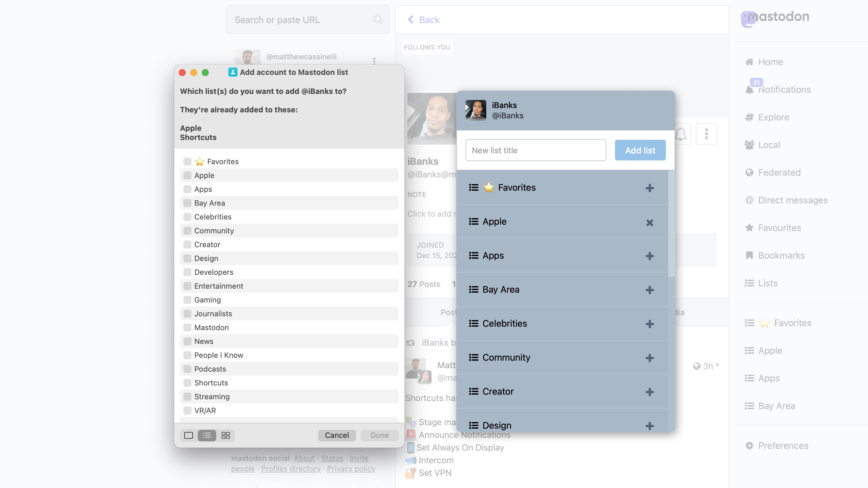868x488 pixels.
Task: Select the People I Know row
Action: pyautogui.click(x=289, y=355)
